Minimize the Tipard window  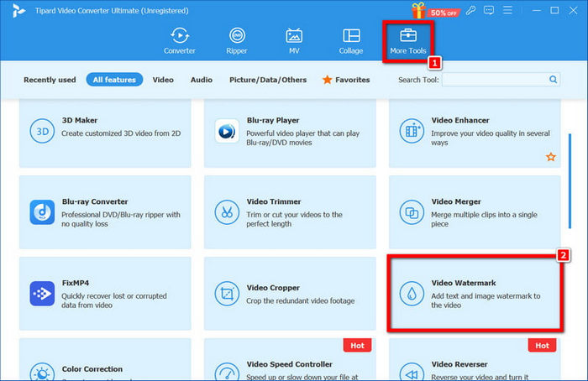[537, 10]
